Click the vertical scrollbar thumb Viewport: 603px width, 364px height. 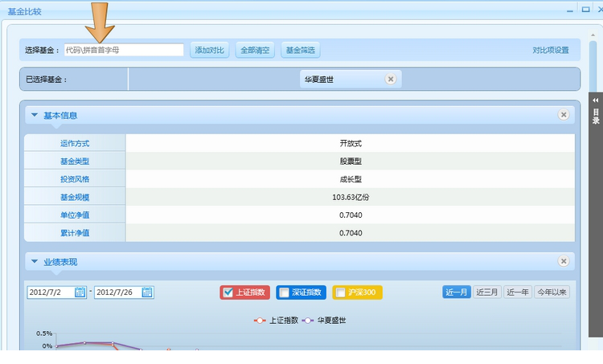pos(593,65)
